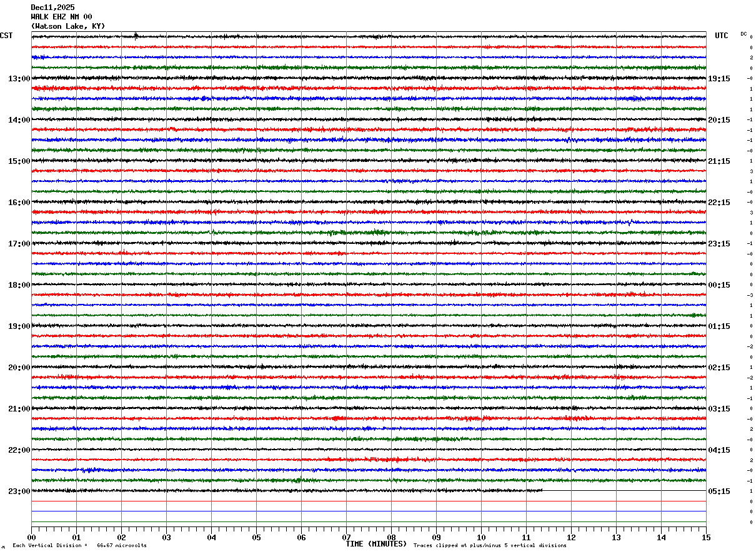
Task: Select the 23:00 CST time label
Action: (19, 491)
